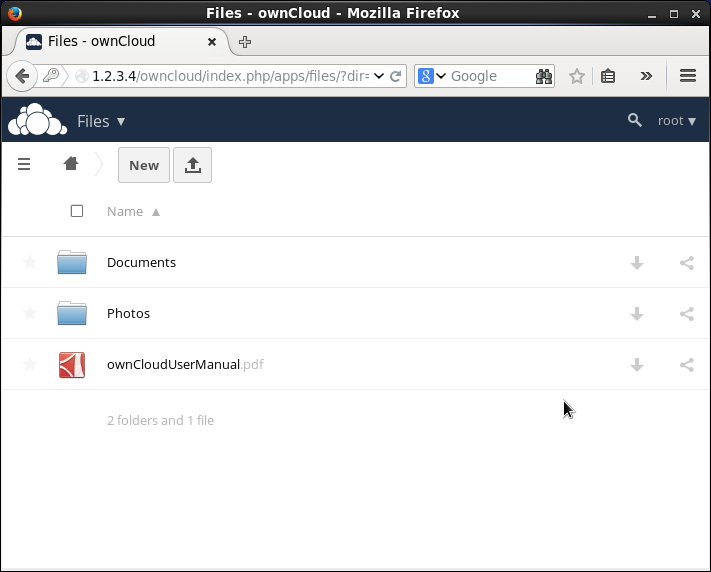Bookmark this page with the star

point(577,76)
